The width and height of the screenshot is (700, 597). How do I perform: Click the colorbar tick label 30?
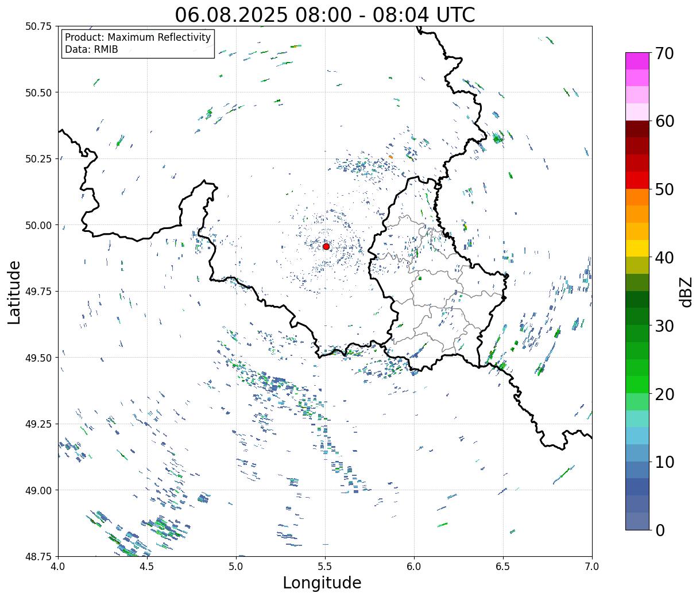pos(664,325)
